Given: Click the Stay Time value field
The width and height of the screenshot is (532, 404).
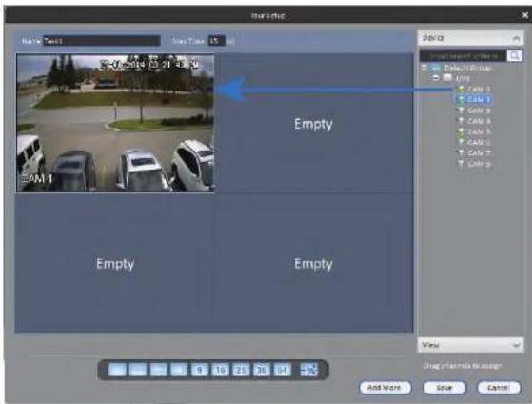Looking at the screenshot, I should pos(216,41).
